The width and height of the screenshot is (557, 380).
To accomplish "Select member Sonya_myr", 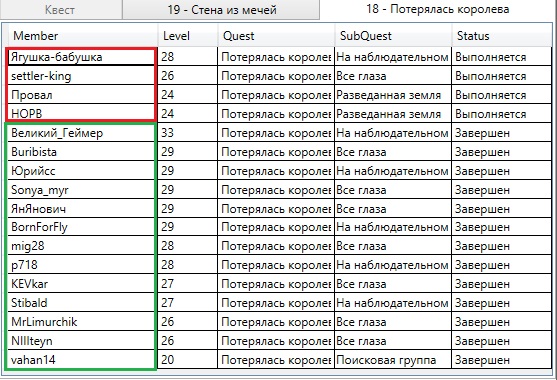I will pyautogui.click(x=82, y=190).
